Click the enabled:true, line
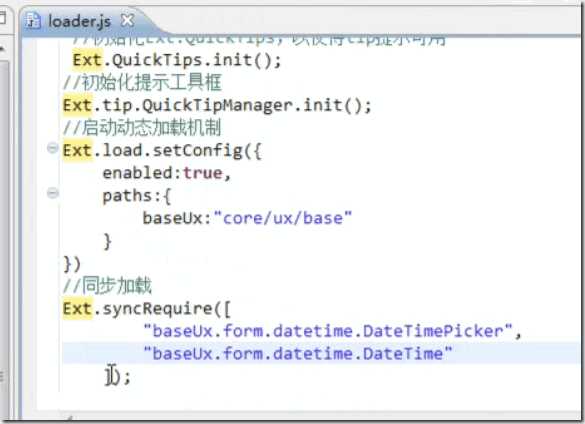 [x=167, y=173]
